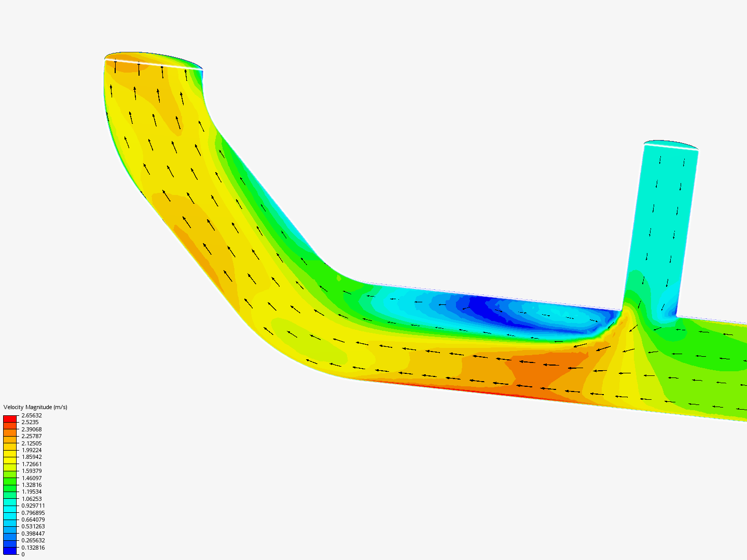Select the maximum legend value 2.65632
Screen dimensions: 747x560
tap(32, 415)
